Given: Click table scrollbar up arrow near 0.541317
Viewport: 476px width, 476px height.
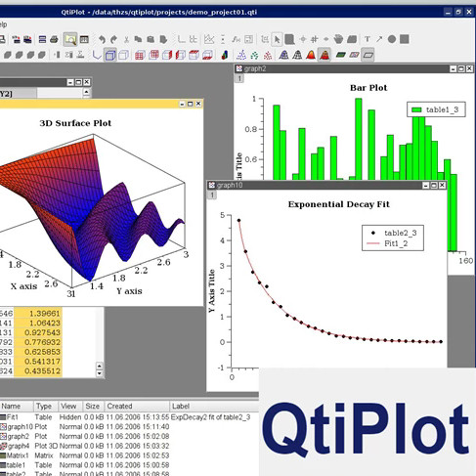Looking at the screenshot, I should coord(100,366).
